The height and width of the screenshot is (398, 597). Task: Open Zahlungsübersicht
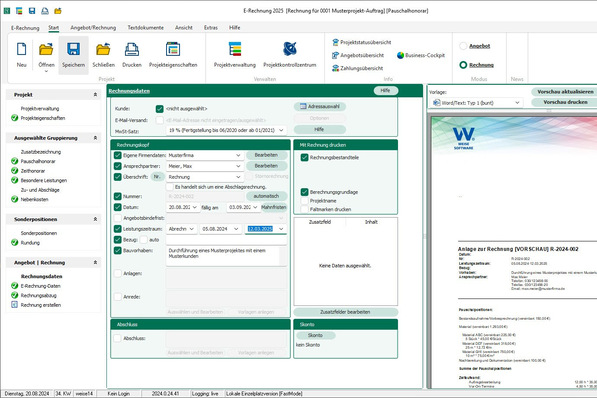(357, 68)
